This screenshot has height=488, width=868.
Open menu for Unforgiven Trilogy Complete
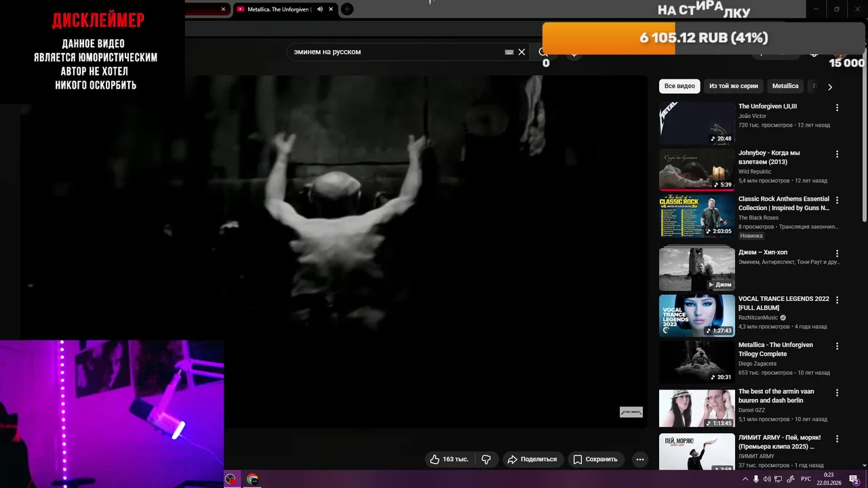(837, 346)
